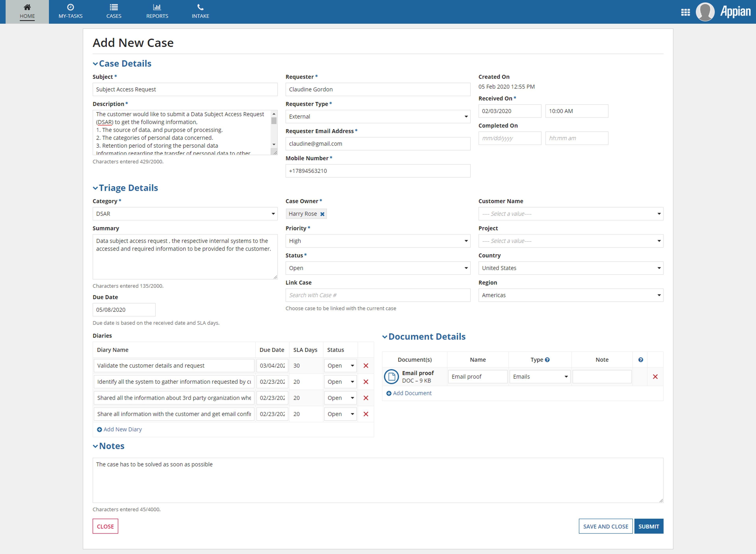Show help for the document Type column
Screen dimensions: 756x554
coord(547,359)
